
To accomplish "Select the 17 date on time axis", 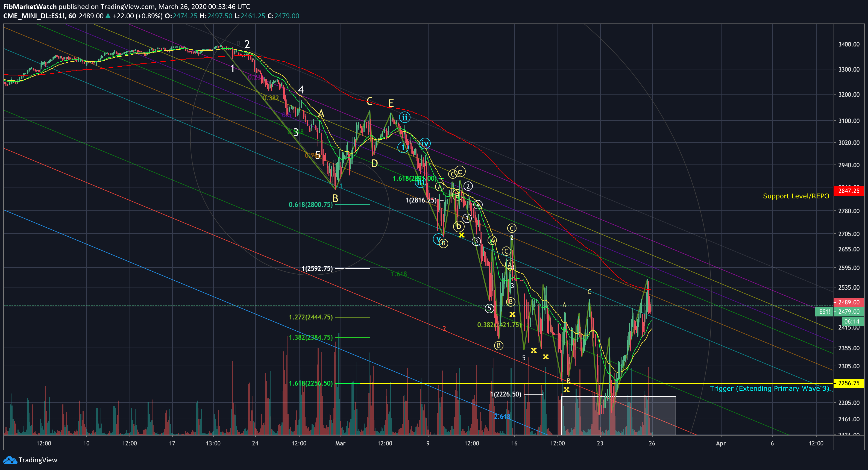I will pos(172,443).
